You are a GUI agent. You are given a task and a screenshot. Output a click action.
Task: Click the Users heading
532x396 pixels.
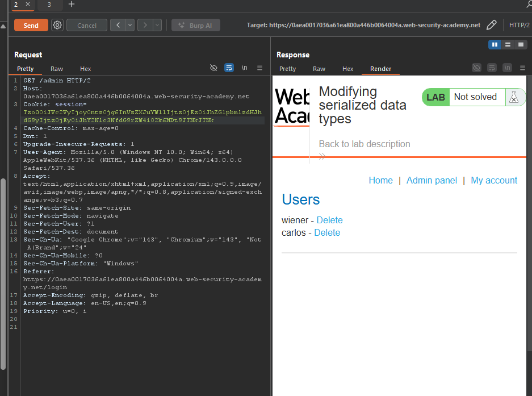pyautogui.click(x=300, y=199)
